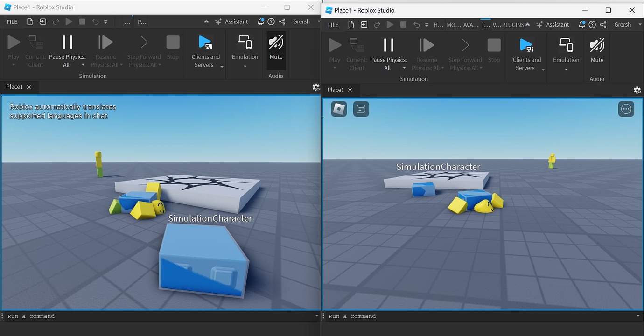Screen dimensions: 644x336
Task: Open the Grersh account dropdown
Action: [x=301, y=21]
